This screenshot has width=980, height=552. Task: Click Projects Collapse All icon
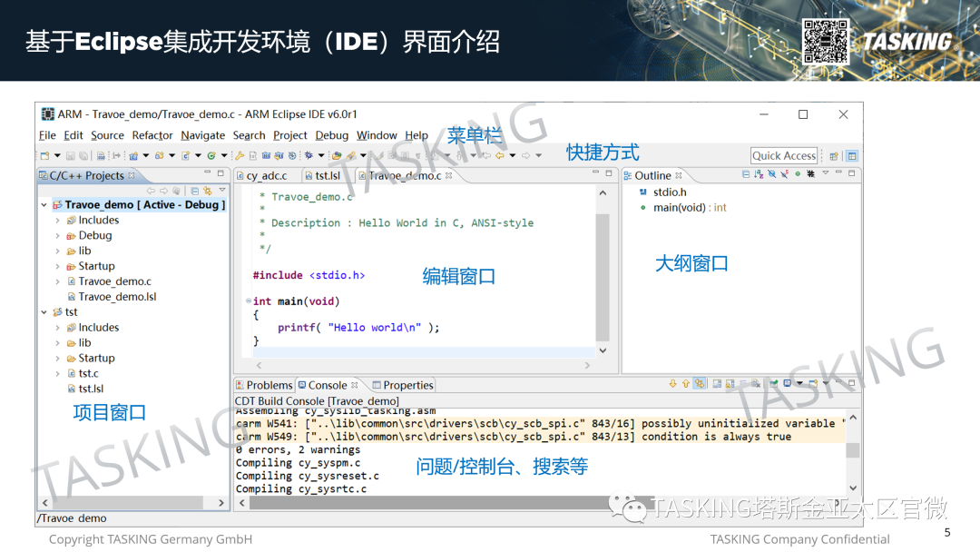195,191
